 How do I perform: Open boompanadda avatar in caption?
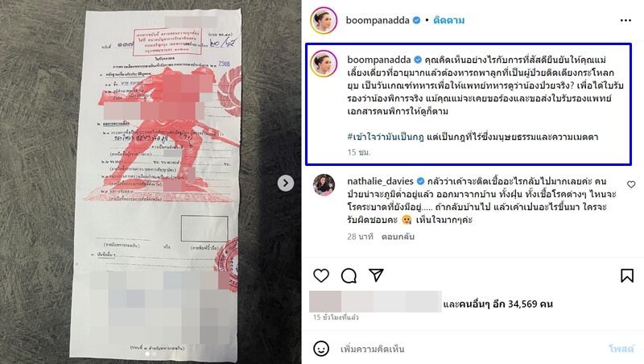click(324, 64)
